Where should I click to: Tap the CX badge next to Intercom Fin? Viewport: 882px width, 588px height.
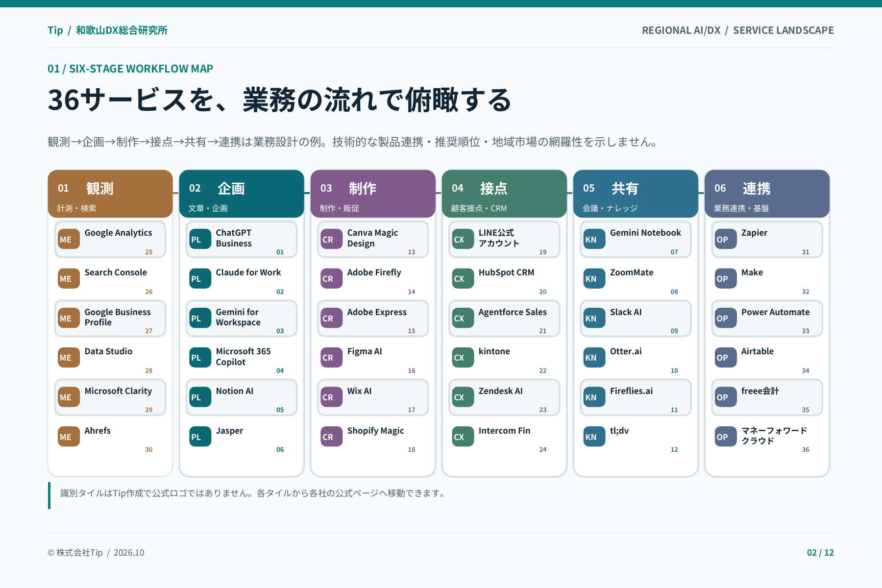pos(463,437)
